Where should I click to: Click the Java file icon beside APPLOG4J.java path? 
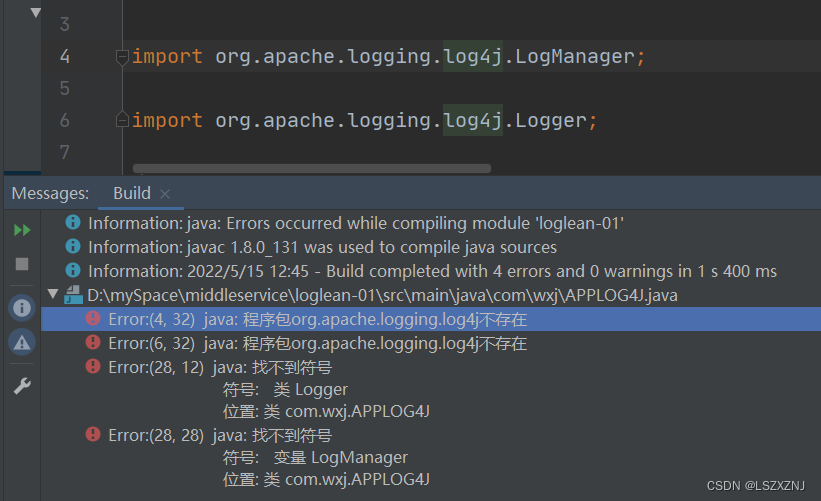[73, 295]
